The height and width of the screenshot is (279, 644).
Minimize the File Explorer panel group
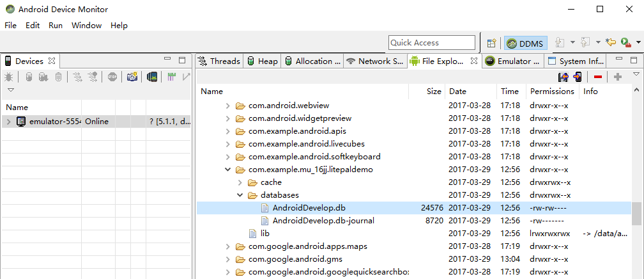(x=620, y=60)
